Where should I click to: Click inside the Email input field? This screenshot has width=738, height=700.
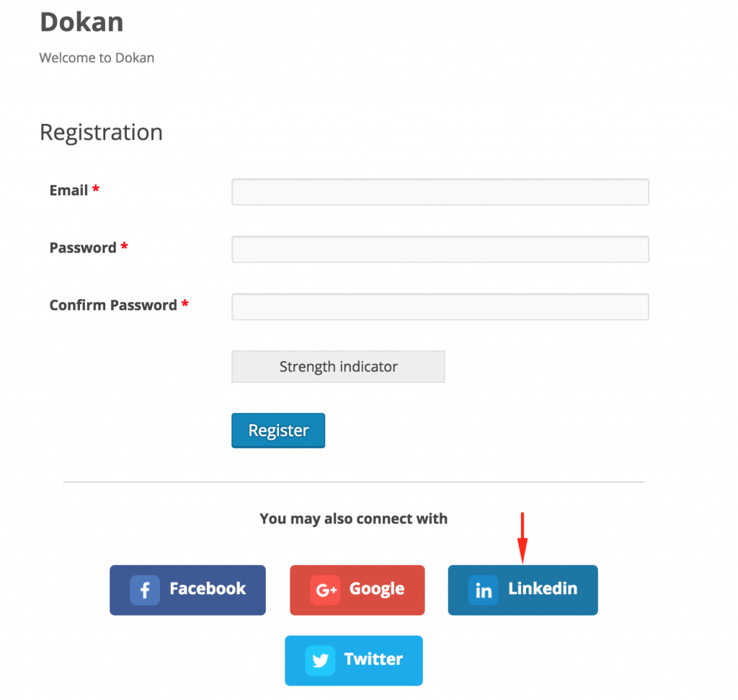pyautogui.click(x=440, y=192)
